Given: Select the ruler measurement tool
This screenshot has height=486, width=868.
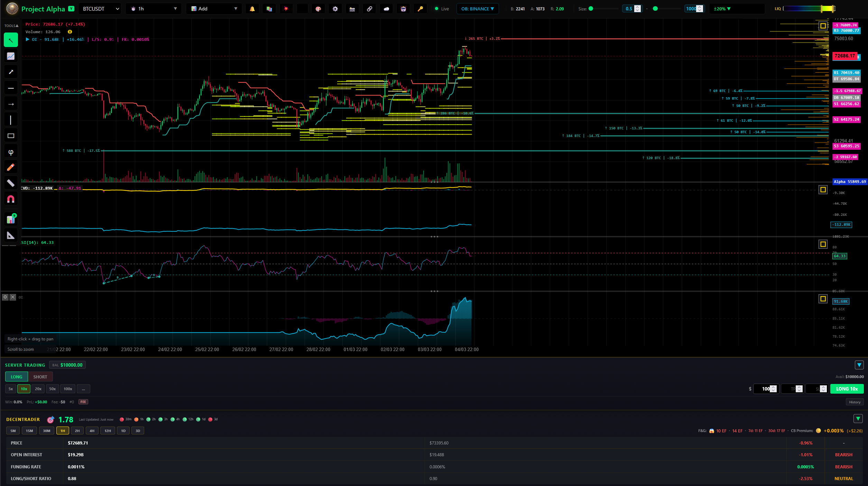Looking at the screenshot, I should [x=11, y=183].
